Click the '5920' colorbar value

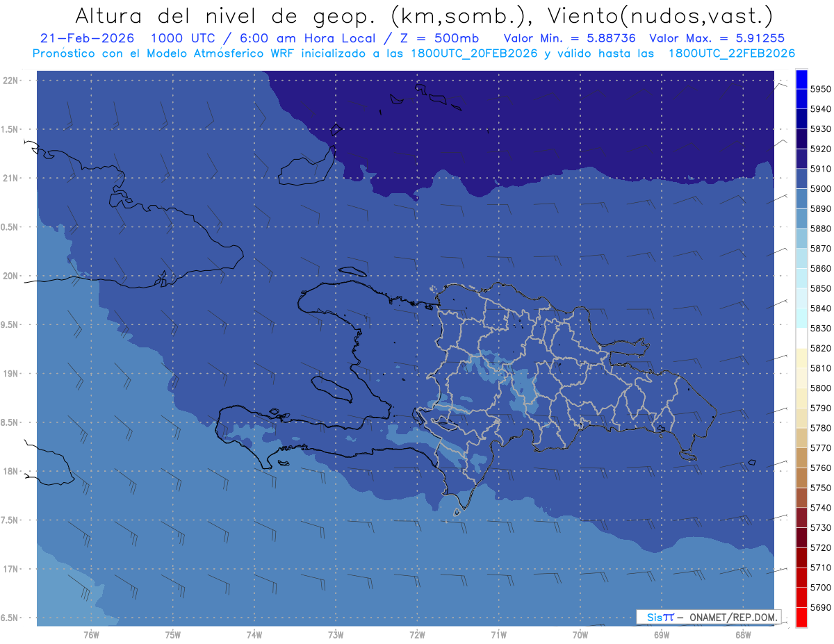coord(820,149)
